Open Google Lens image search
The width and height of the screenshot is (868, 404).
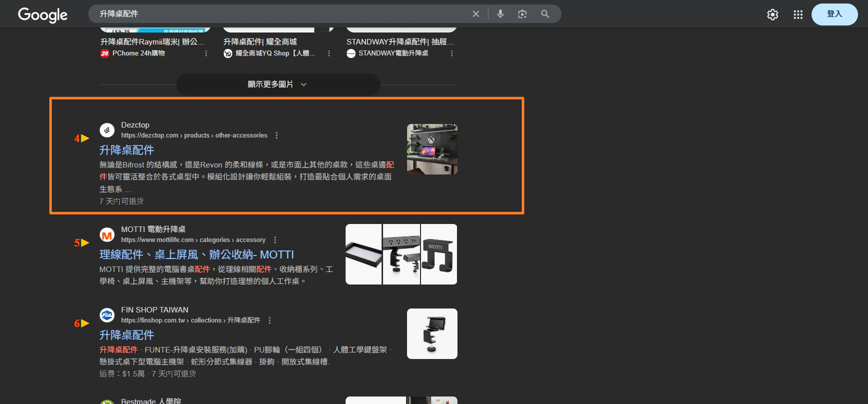tap(522, 14)
